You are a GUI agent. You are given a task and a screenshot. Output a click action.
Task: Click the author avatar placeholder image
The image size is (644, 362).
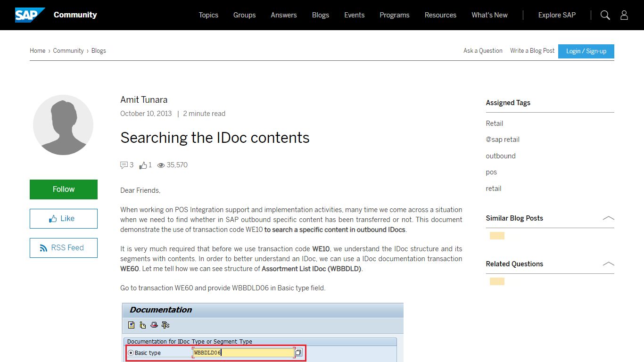click(x=63, y=125)
